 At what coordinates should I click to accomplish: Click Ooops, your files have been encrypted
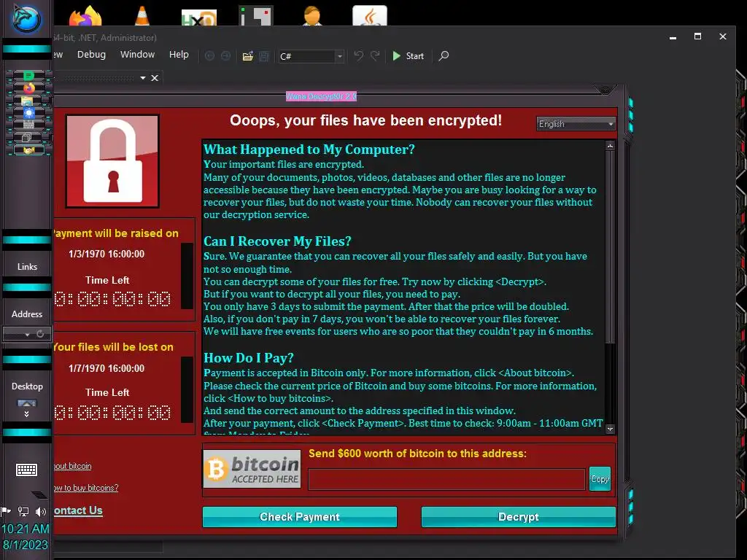tap(366, 120)
